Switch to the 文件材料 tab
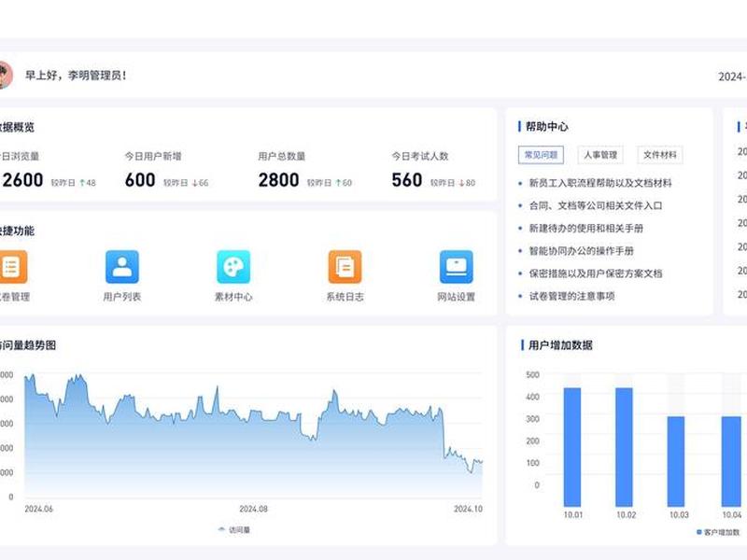Screen dimensions: 747x560 click(x=660, y=155)
